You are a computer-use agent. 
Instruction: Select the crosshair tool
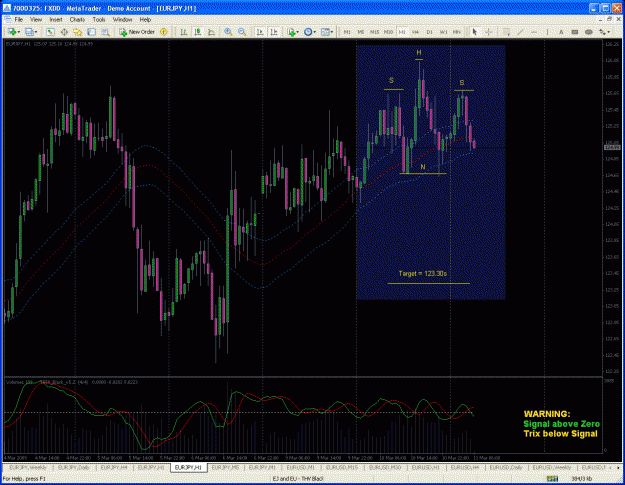(x=489, y=32)
